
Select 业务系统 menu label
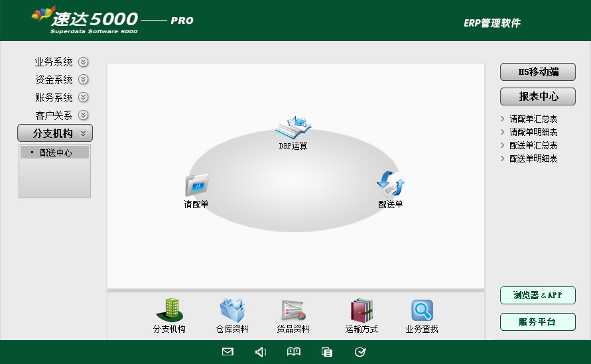click(54, 62)
